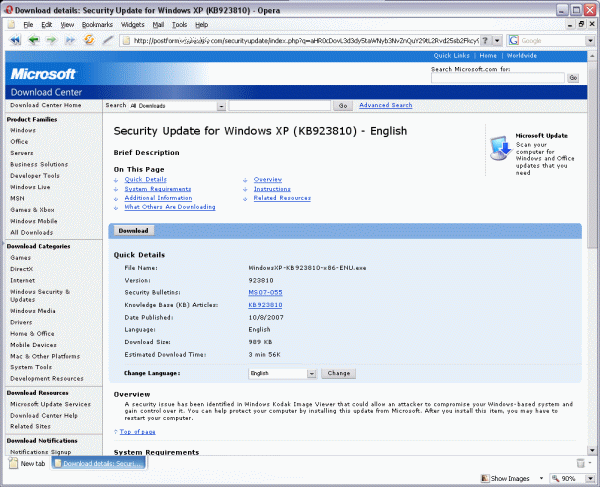Click the vertical scrollbar down arrow
Screen dimensions: 600x487
click(x=592, y=450)
